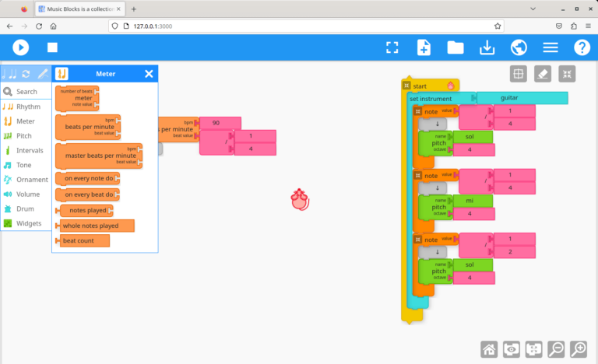Click the guitar instrument value block

(x=522, y=98)
